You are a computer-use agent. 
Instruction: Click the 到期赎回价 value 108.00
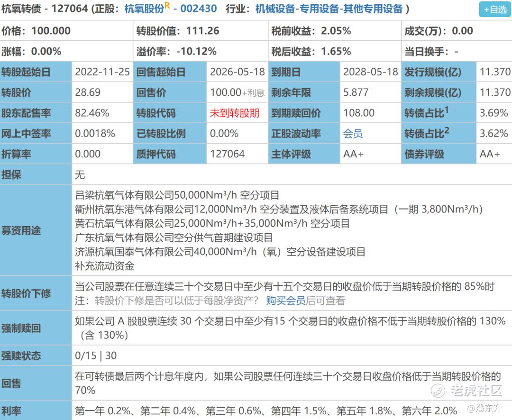pyautogui.click(x=359, y=113)
